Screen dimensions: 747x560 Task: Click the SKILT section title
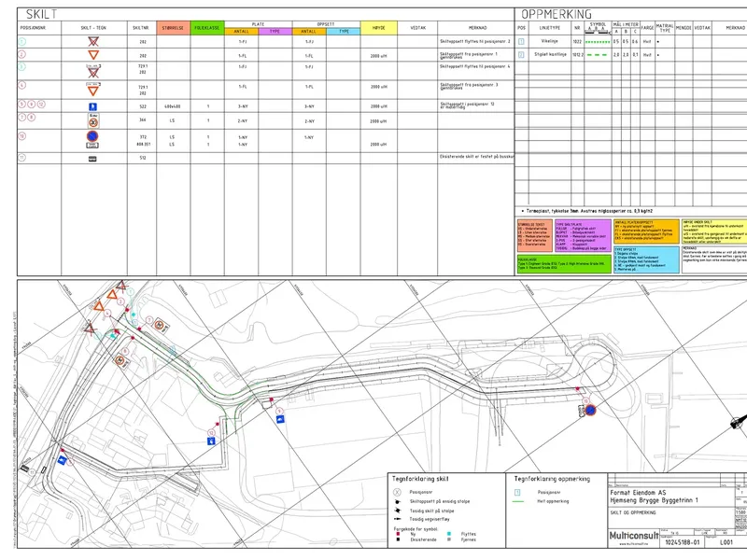pos(41,14)
